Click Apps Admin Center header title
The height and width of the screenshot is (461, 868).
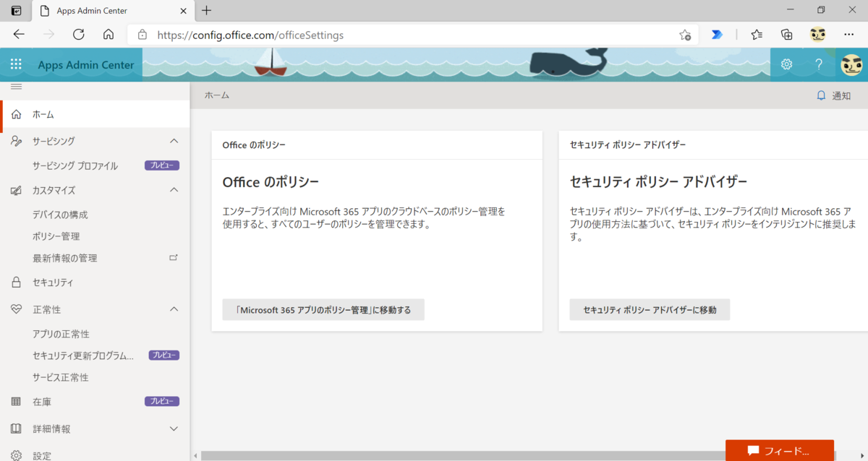tap(86, 65)
